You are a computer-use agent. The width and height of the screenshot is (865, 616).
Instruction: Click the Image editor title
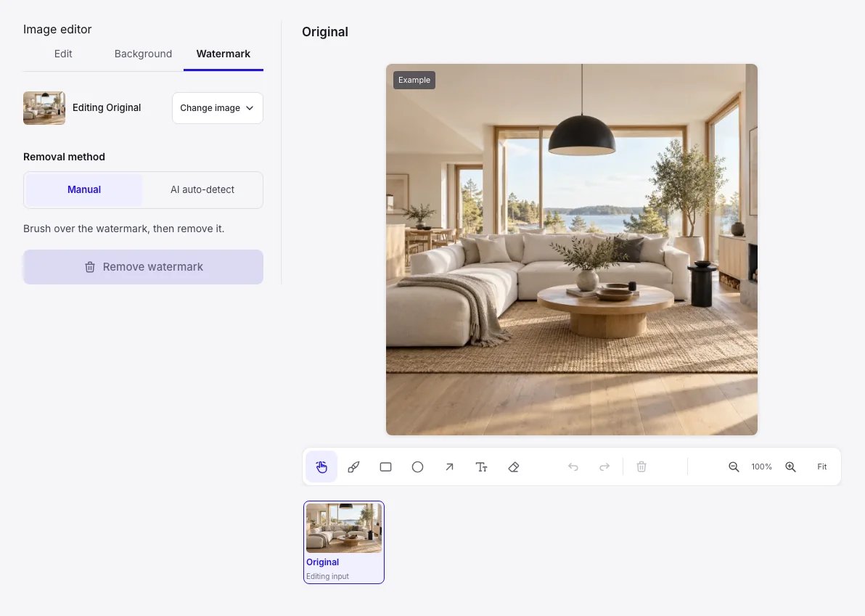click(x=57, y=29)
